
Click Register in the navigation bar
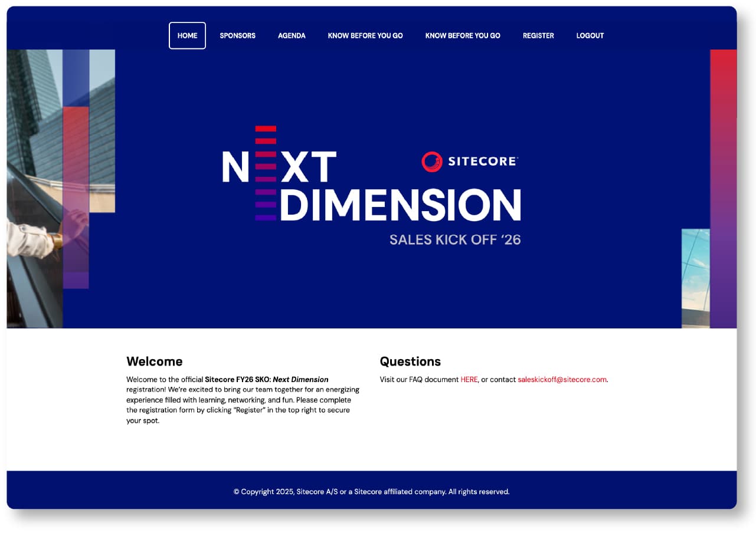[538, 35]
